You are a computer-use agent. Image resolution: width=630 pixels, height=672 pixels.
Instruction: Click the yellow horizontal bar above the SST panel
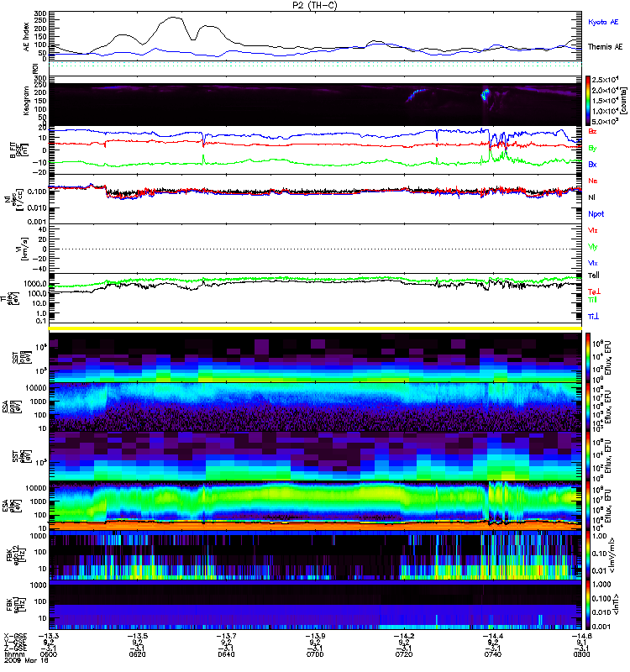coord(315,328)
